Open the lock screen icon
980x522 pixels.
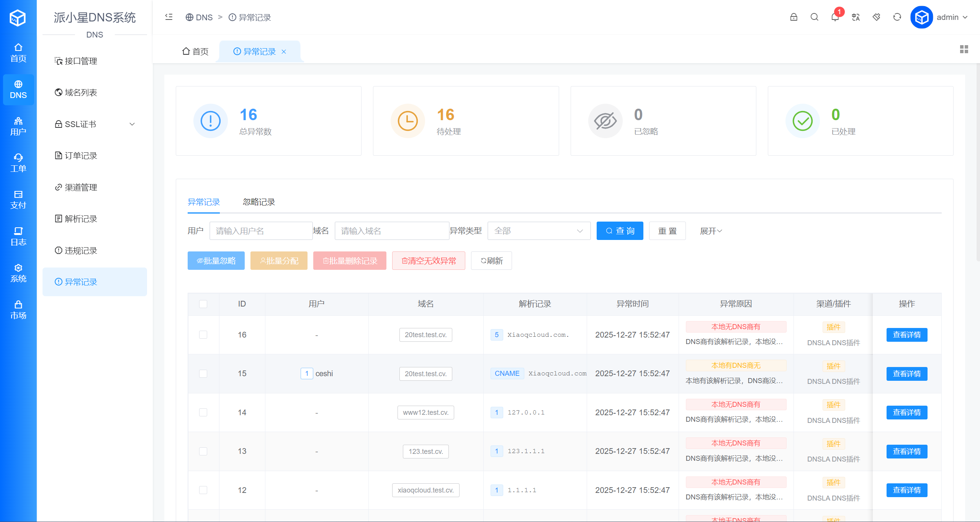pyautogui.click(x=793, y=17)
